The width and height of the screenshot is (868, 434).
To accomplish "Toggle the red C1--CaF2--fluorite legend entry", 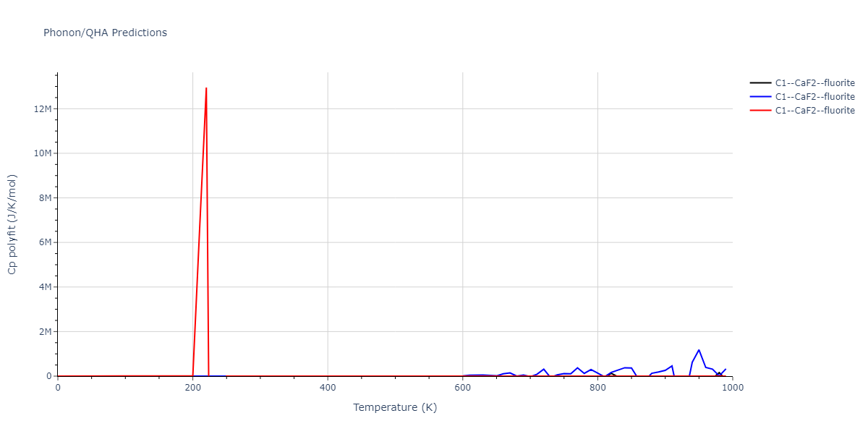I will pyautogui.click(x=814, y=111).
